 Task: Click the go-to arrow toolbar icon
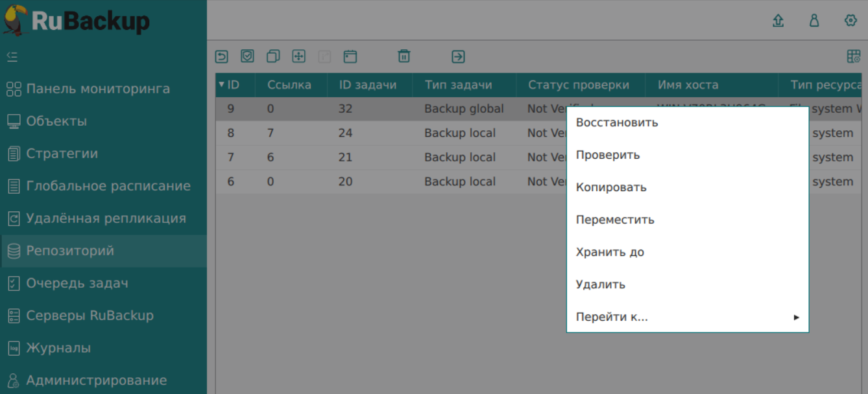(x=458, y=57)
